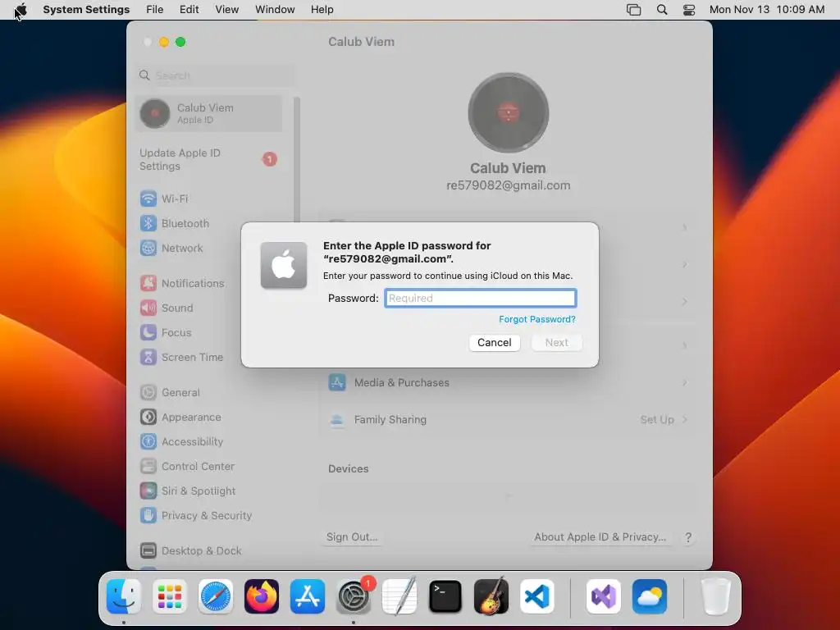Click the Apple logo in password dialog
Viewport: 840px width, 630px height.
click(x=283, y=265)
